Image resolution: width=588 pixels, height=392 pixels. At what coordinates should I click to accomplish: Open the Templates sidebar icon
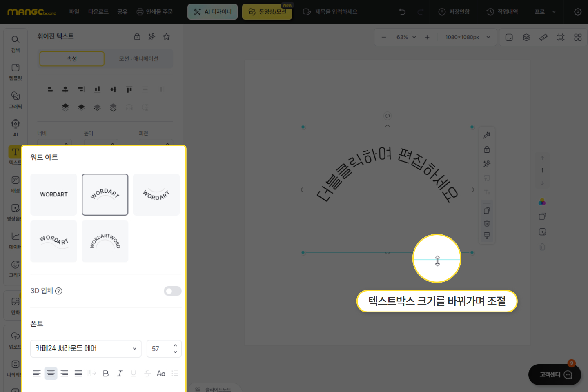pyautogui.click(x=16, y=71)
